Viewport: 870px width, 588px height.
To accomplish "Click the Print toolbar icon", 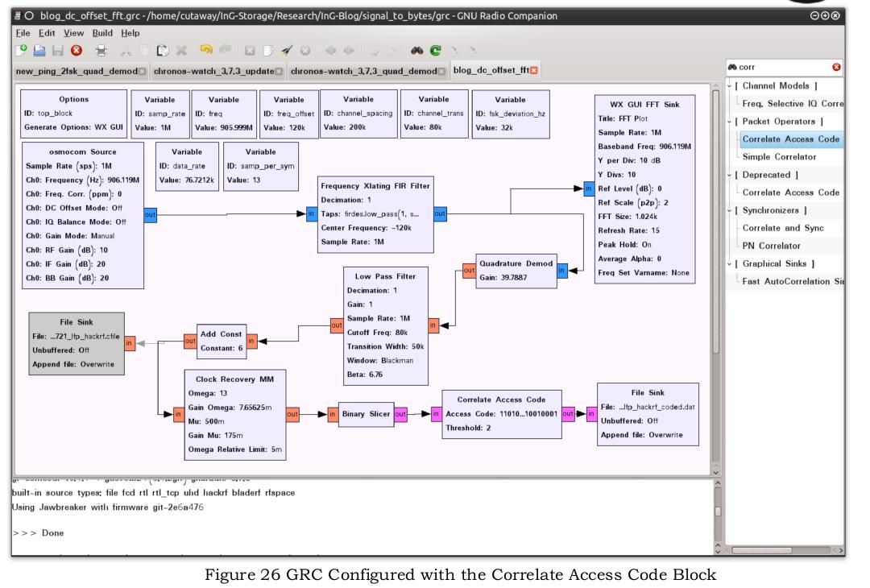I will 101,51.
